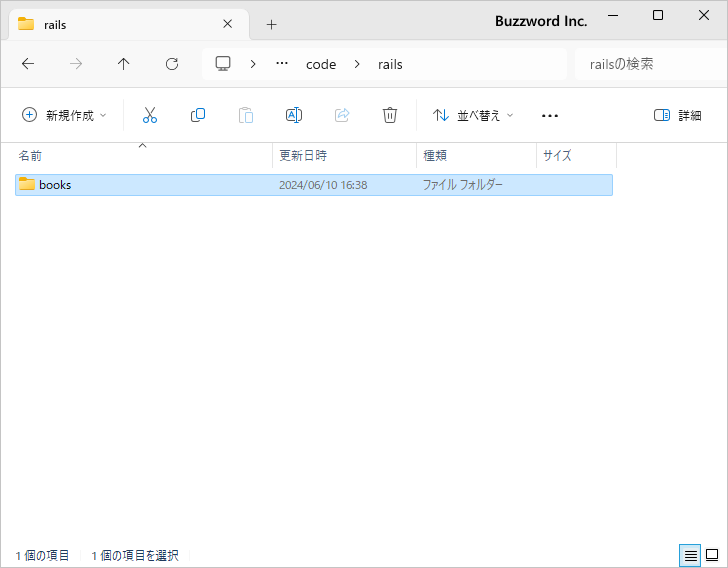Click date 2024/06/10 16:38 cell
The image size is (728, 568).
(323, 185)
